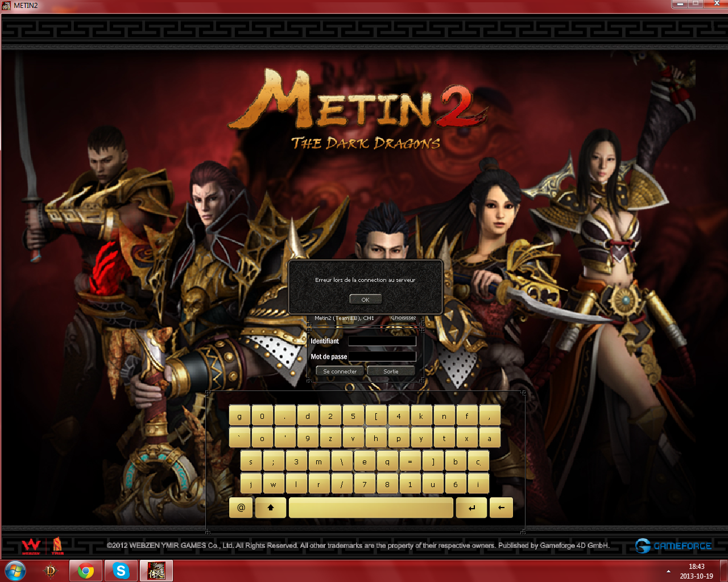Image resolution: width=728 pixels, height=582 pixels.
Task: Tap the left bracket [ key
Action: (376, 415)
